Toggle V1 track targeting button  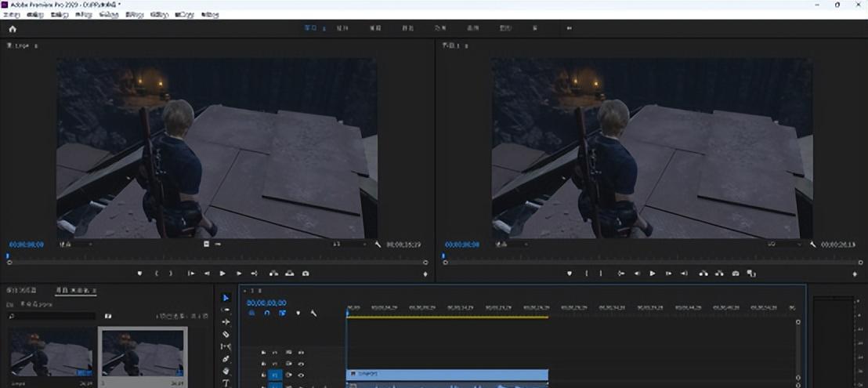[x=275, y=375]
